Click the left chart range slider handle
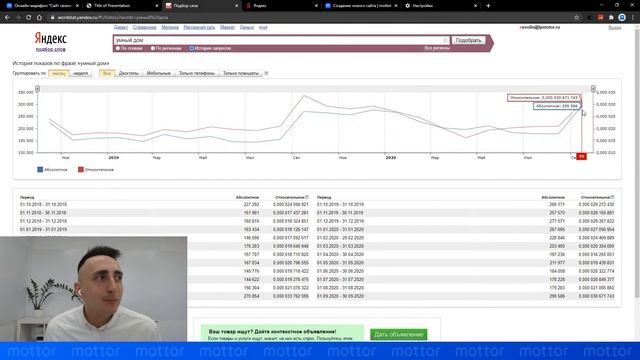 point(38,89)
